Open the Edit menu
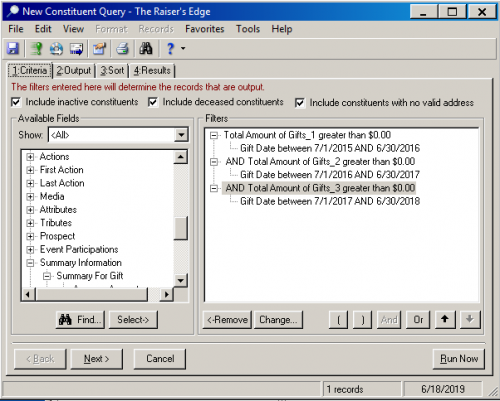 click(x=43, y=29)
